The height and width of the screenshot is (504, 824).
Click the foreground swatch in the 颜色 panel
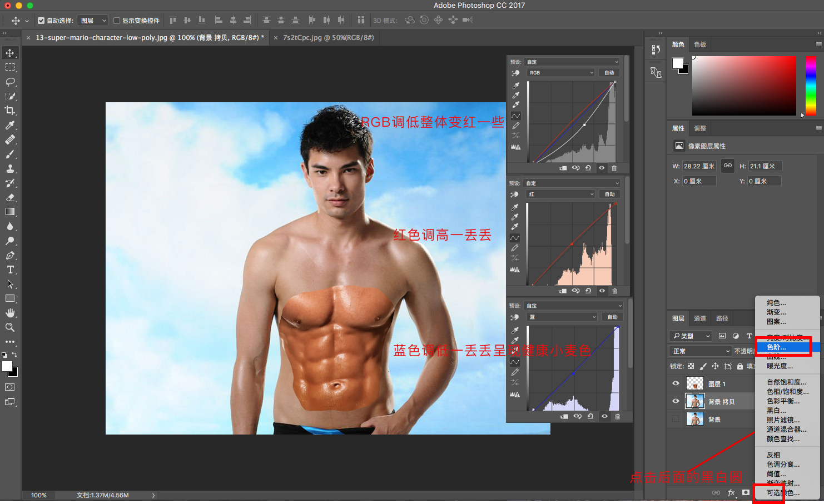pyautogui.click(x=677, y=63)
